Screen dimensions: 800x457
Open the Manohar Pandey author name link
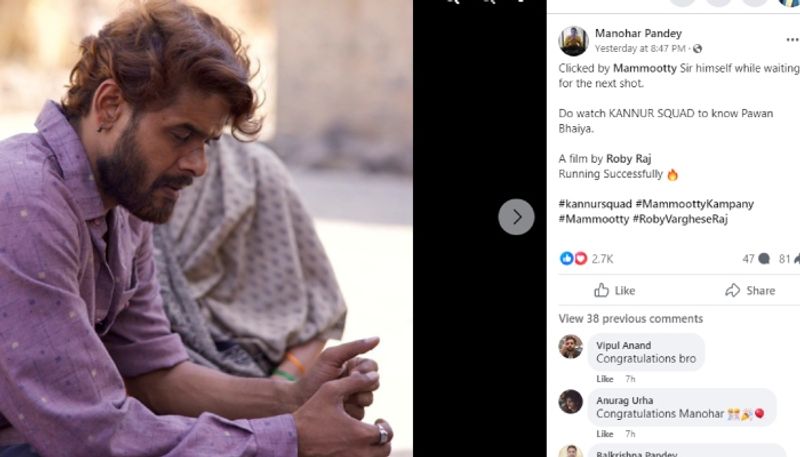click(x=636, y=33)
